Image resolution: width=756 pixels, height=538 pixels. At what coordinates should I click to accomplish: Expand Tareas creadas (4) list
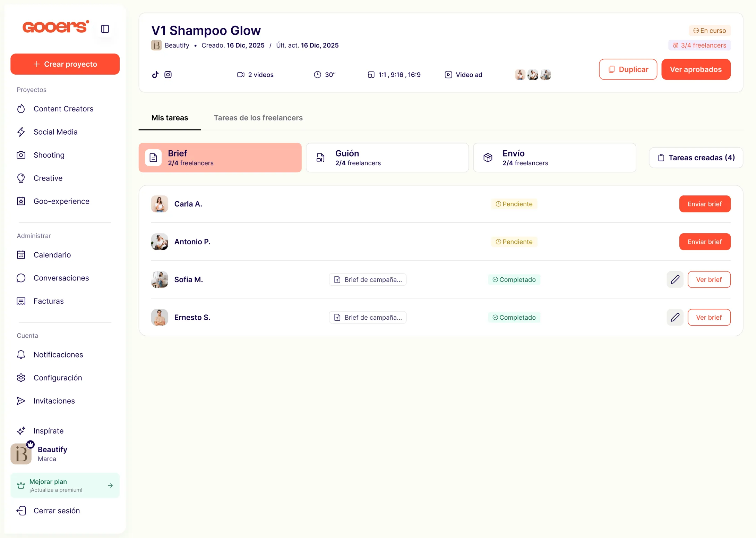click(696, 158)
